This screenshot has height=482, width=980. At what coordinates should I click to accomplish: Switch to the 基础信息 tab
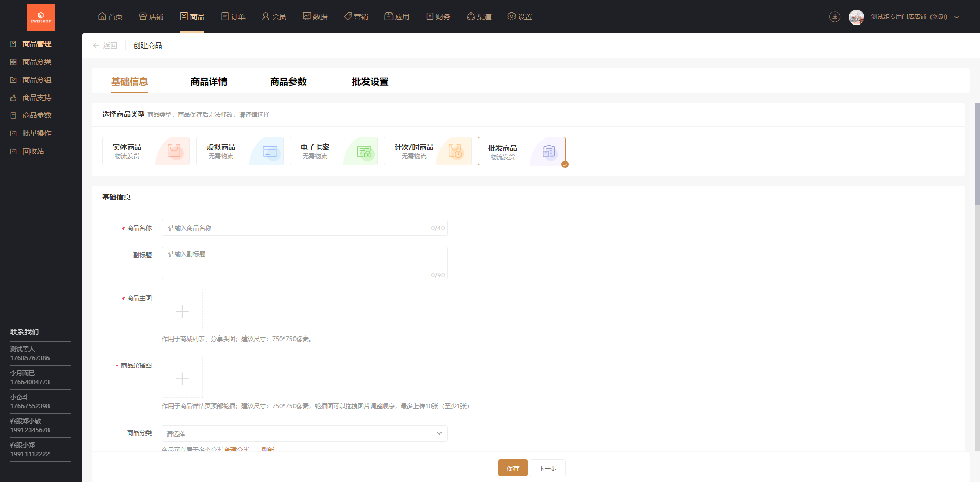pyautogui.click(x=130, y=82)
